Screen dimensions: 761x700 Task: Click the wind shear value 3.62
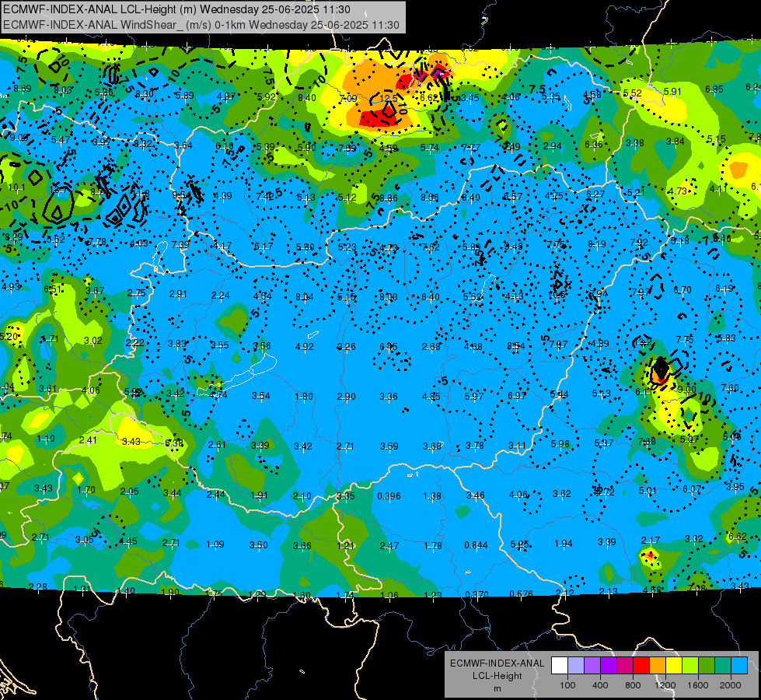click(x=561, y=494)
